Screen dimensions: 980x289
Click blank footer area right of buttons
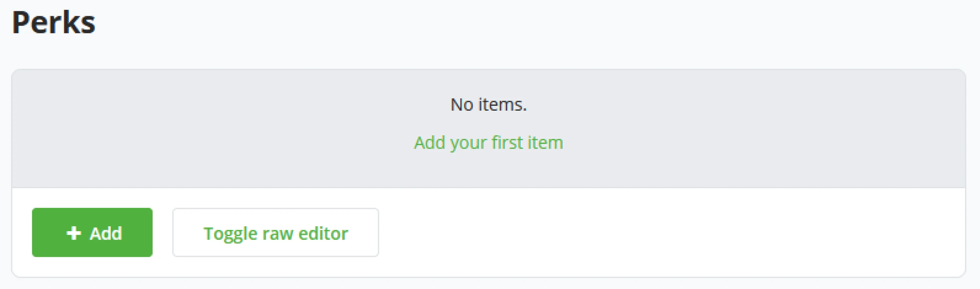[x=647, y=233]
